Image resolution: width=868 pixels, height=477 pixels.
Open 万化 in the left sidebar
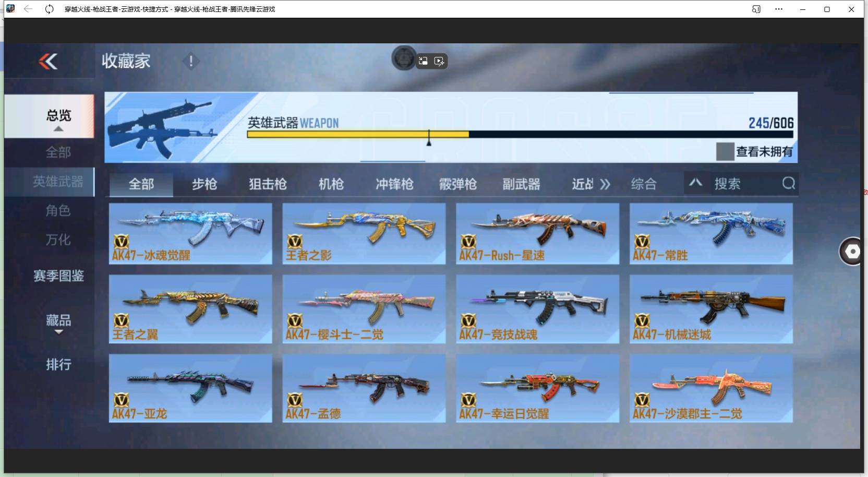(x=58, y=240)
